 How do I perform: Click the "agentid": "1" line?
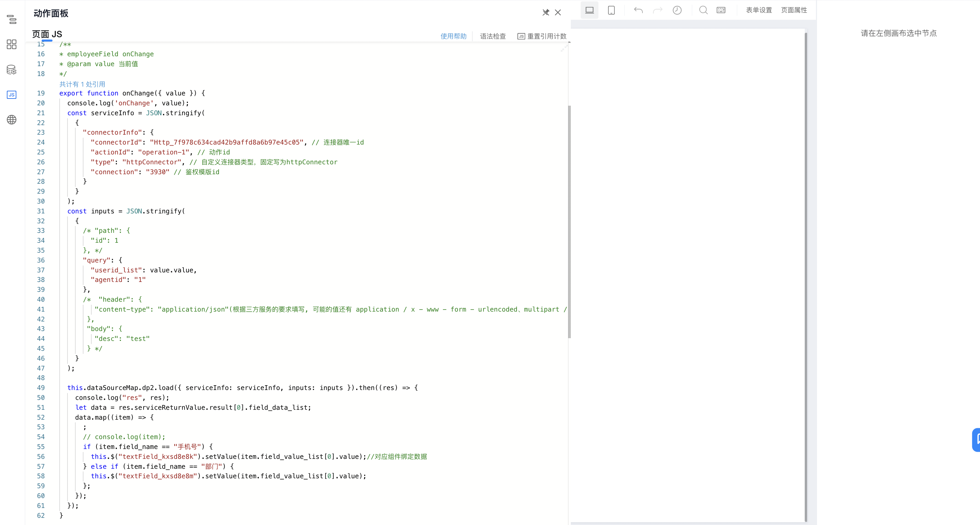tap(118, 280)
